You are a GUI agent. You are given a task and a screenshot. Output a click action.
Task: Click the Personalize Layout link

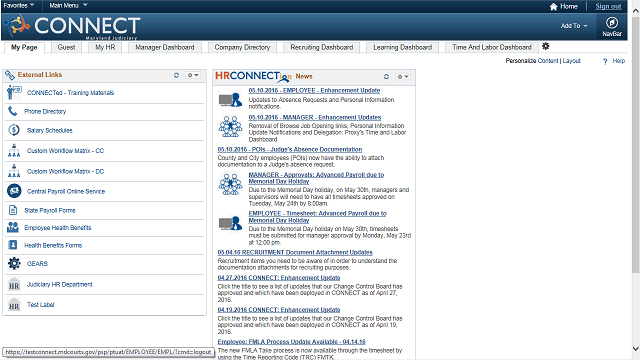click(571, 61)
